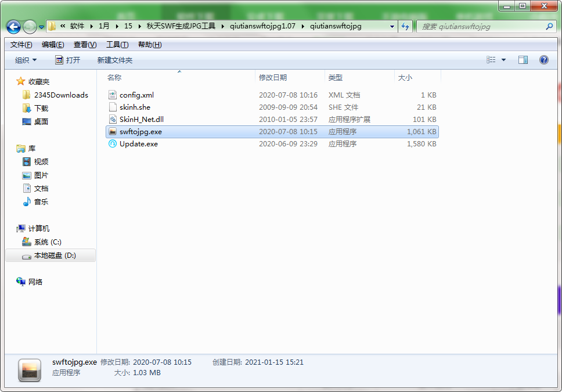This screenshot has width=562, height=392.
Task: Click the greyed Forward arrow button
Action: pyautogui.click(x=30, y=27)
